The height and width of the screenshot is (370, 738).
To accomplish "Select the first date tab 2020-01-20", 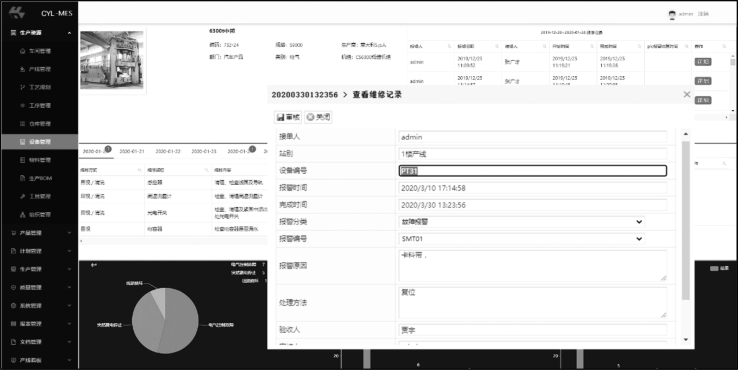I will point(96,152).
